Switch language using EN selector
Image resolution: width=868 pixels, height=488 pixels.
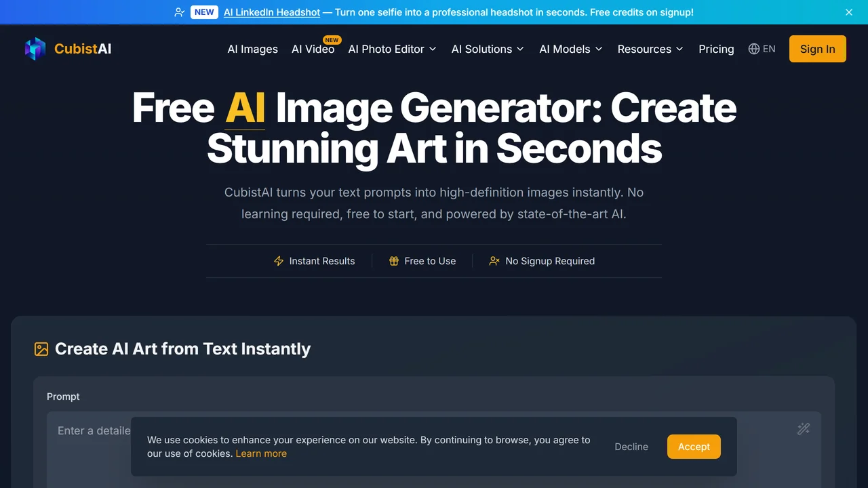click(762, 49)
